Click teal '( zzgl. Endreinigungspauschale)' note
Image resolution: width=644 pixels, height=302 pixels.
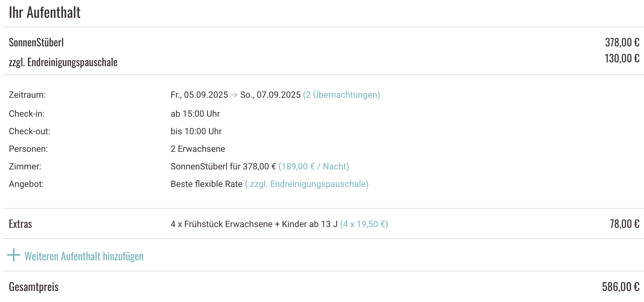click(x=307, y=184)
